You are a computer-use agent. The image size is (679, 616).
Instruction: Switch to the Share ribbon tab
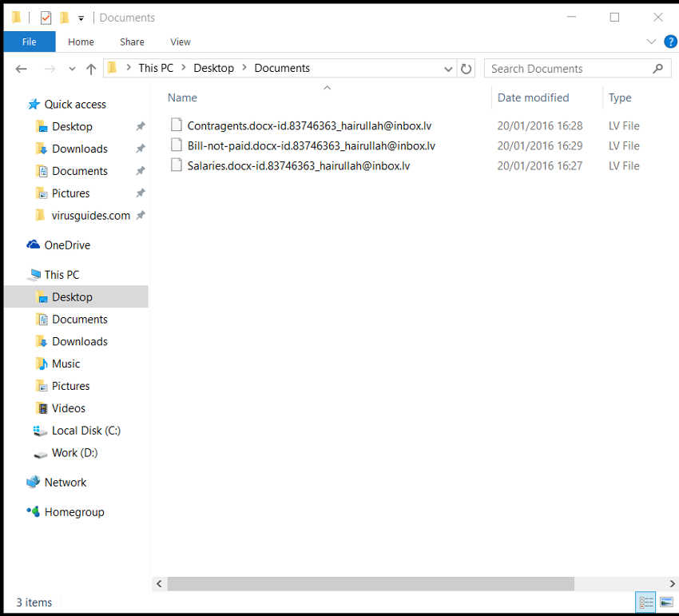(x=132, y=42)
